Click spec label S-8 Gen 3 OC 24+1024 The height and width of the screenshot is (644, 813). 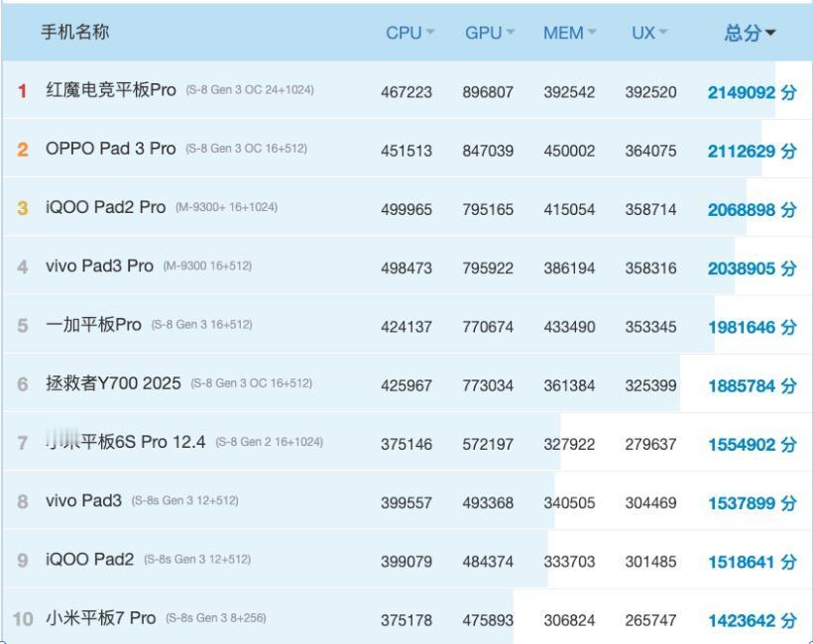click(x=250, y=89)
